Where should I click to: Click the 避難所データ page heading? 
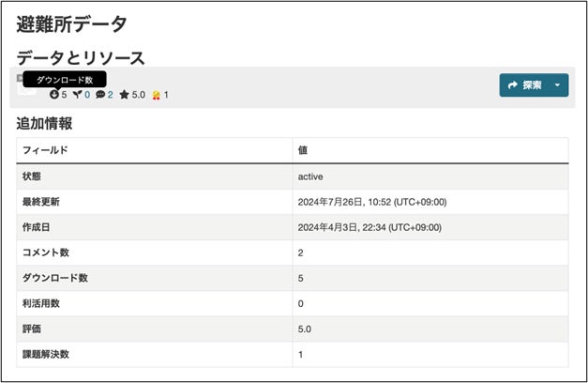pyautogui.click(x=71, y=24)
